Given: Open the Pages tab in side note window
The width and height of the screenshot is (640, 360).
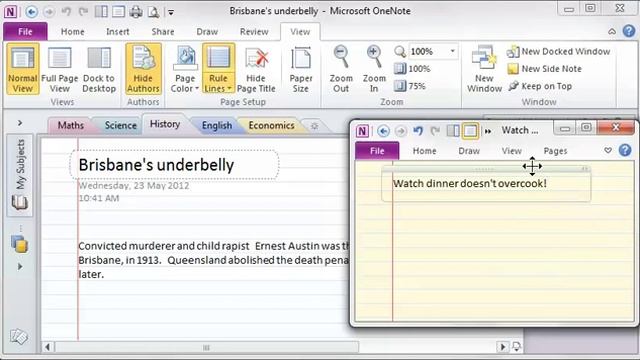Looking at the screenshot, I should 555,151.
